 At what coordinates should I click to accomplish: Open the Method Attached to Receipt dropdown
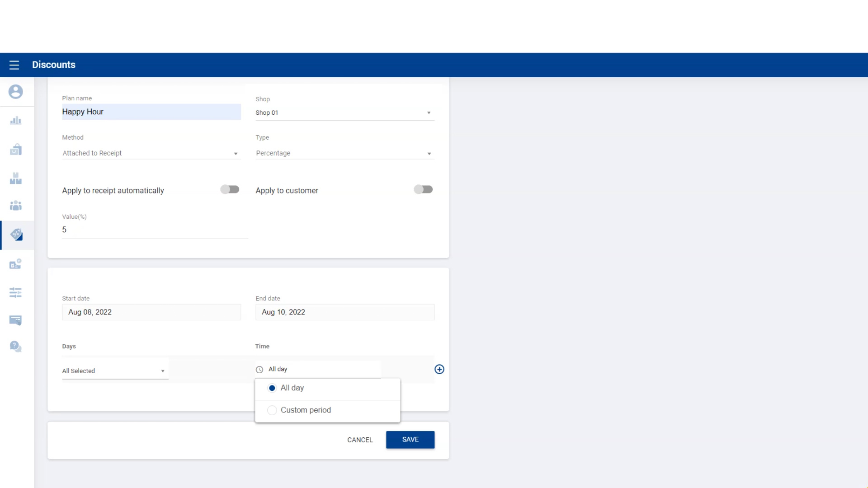tap(151, 153)
